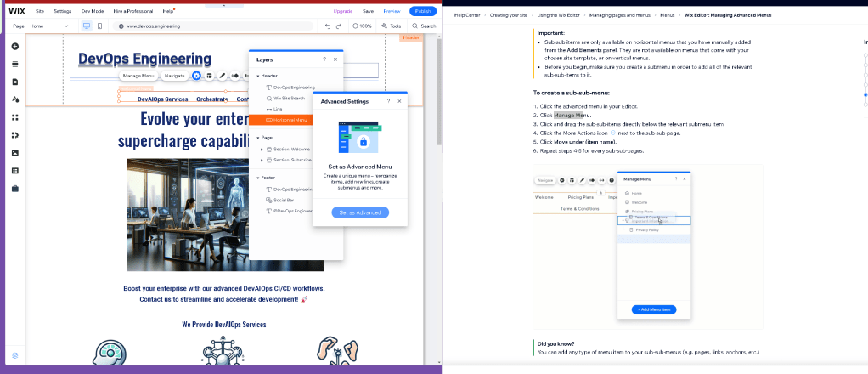Open the Pages & Menu icon in sidebar
The height and width of the screenshot is (374, 868).
pyautogui.click(x=15, y=82)
